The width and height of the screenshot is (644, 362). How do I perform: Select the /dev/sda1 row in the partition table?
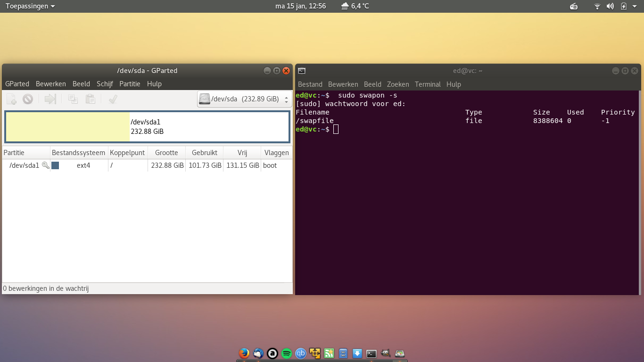[147, 165]
